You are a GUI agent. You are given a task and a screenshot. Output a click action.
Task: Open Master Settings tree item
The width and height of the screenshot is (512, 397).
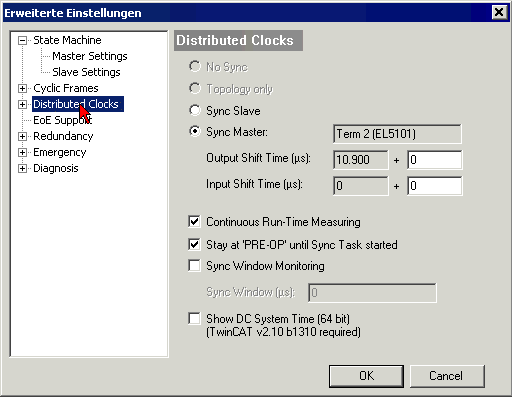point(90,56)
